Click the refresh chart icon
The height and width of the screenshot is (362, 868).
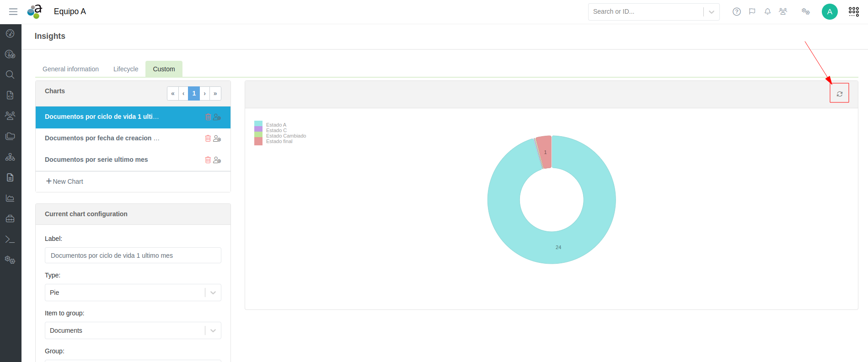tap(839, 94)
